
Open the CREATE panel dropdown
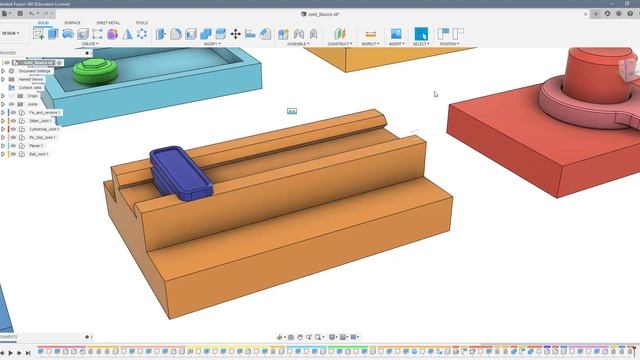point(90,44)
